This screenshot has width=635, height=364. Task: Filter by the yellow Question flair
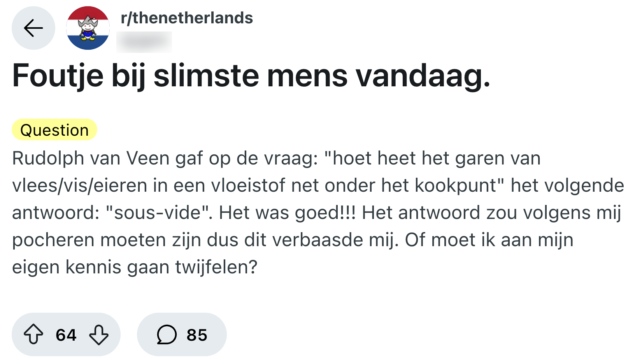[54, 130]
